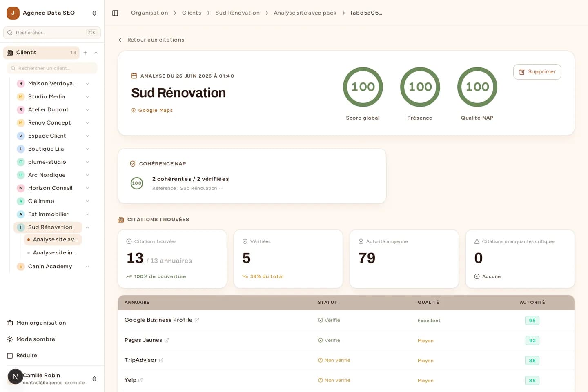Collapse the Clients section chevron
588x392 pixels.
[x=96, y=53]
